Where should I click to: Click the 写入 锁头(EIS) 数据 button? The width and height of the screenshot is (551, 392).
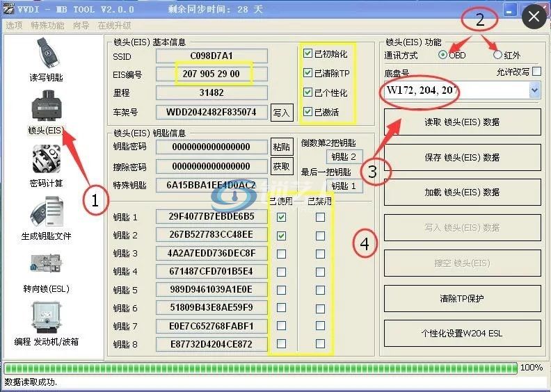(x=463, y=228)
